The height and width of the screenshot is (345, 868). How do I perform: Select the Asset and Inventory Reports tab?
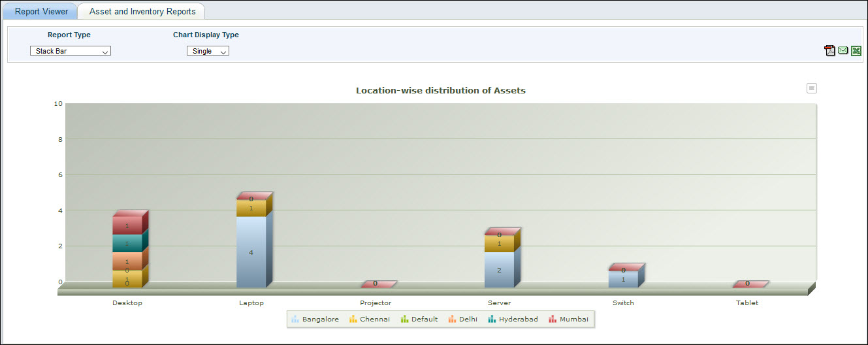[x=142, y=11]
